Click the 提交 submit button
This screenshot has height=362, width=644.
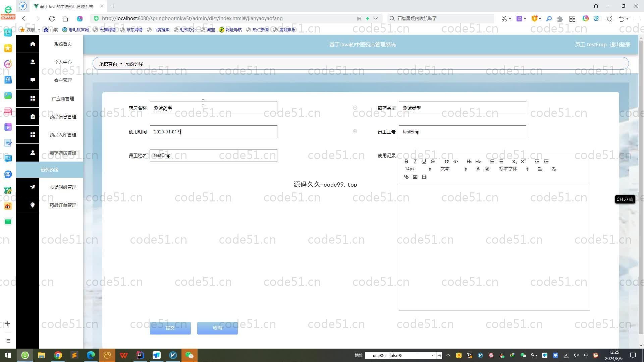tap(170, 328)
